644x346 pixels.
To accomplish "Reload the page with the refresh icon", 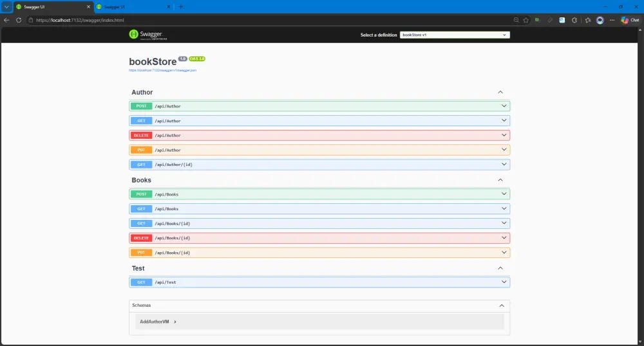I will [19, 20].
